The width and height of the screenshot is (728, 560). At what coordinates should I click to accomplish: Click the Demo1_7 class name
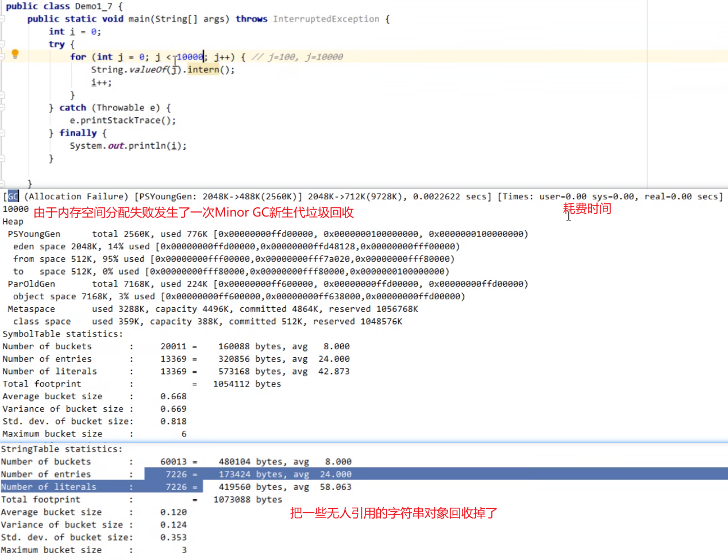pos(95,6)
